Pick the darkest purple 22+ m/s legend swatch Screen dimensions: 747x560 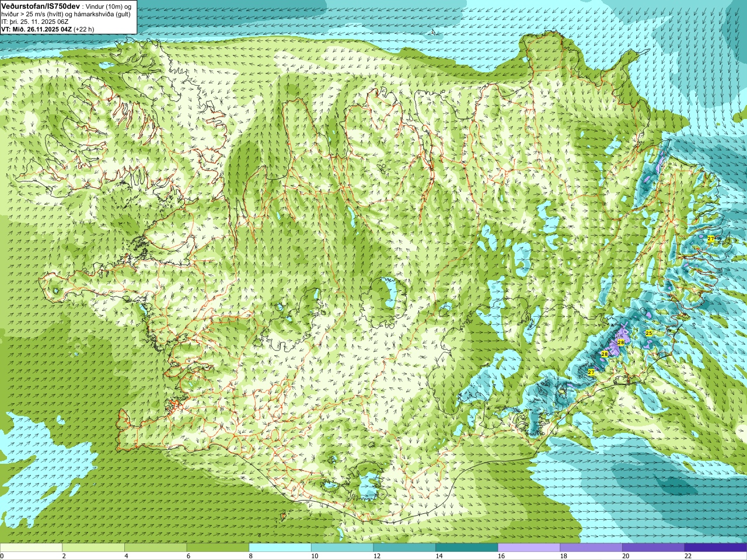[x=715, y=548]
